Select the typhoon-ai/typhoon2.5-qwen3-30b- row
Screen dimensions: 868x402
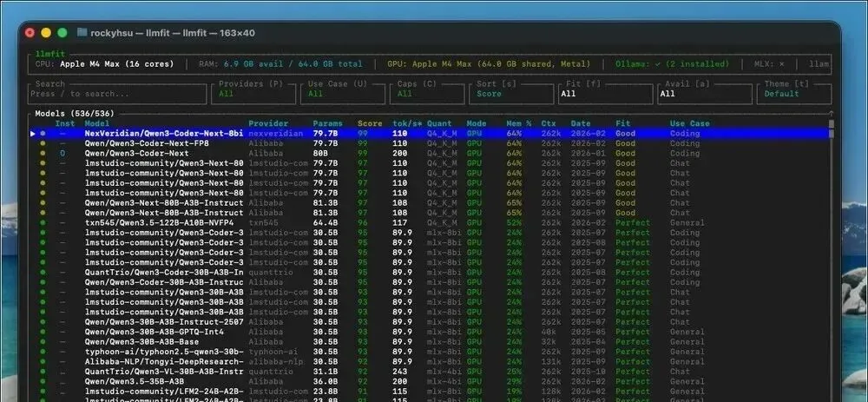[x=431, y=352]
